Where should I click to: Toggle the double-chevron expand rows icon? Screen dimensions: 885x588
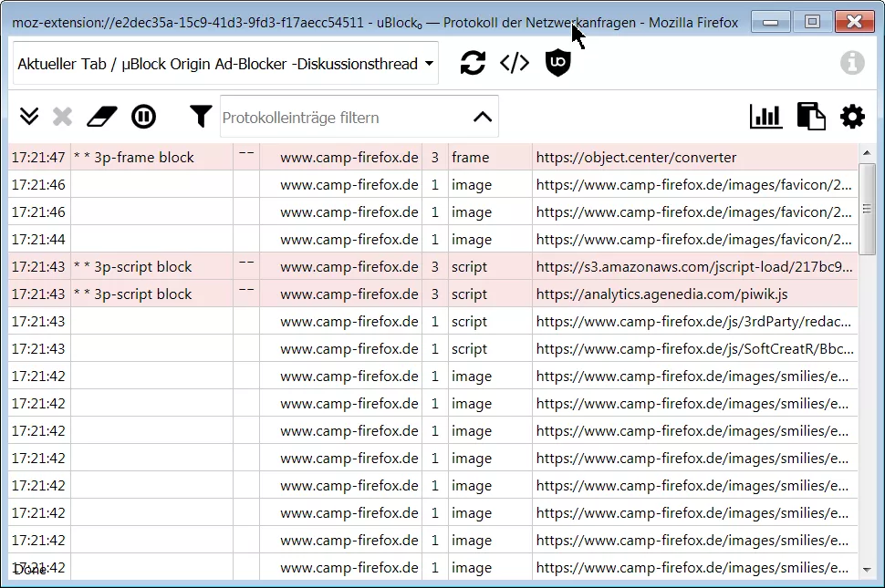coord(29,117)
